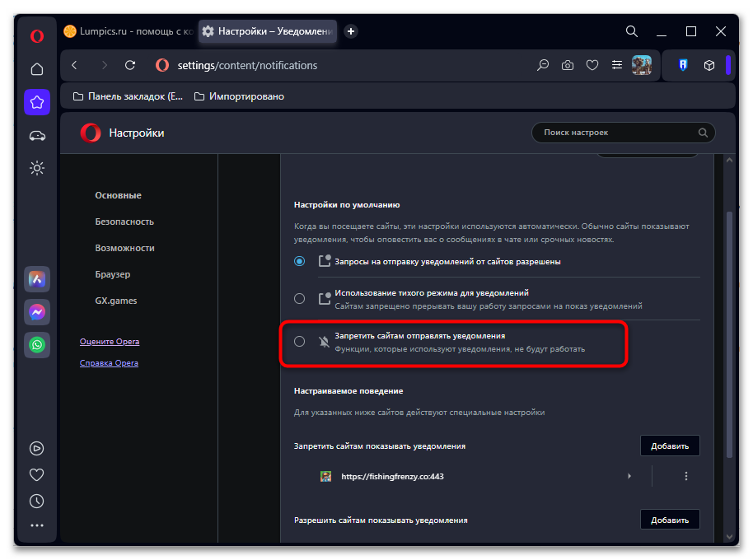Viewport: 753px width, 560px height.
Task: Switch to the Lumpics.ru tab
Action: (129, 31)
